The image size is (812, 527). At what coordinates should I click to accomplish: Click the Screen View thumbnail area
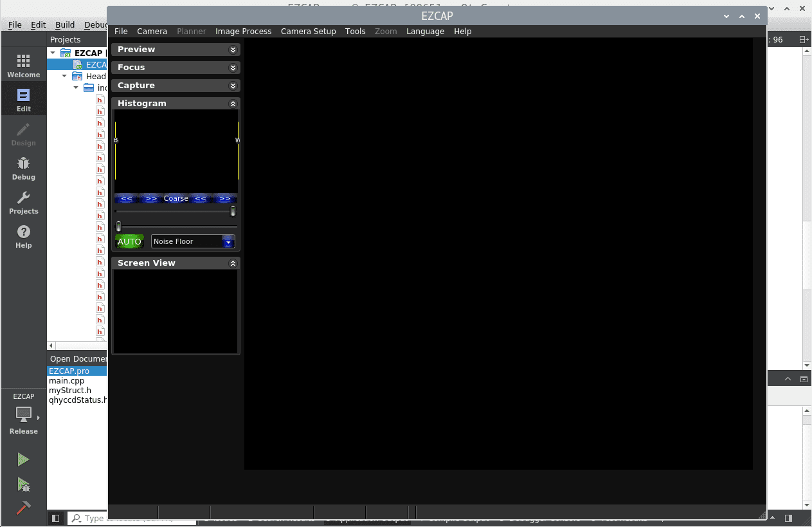tap(176, 311)
